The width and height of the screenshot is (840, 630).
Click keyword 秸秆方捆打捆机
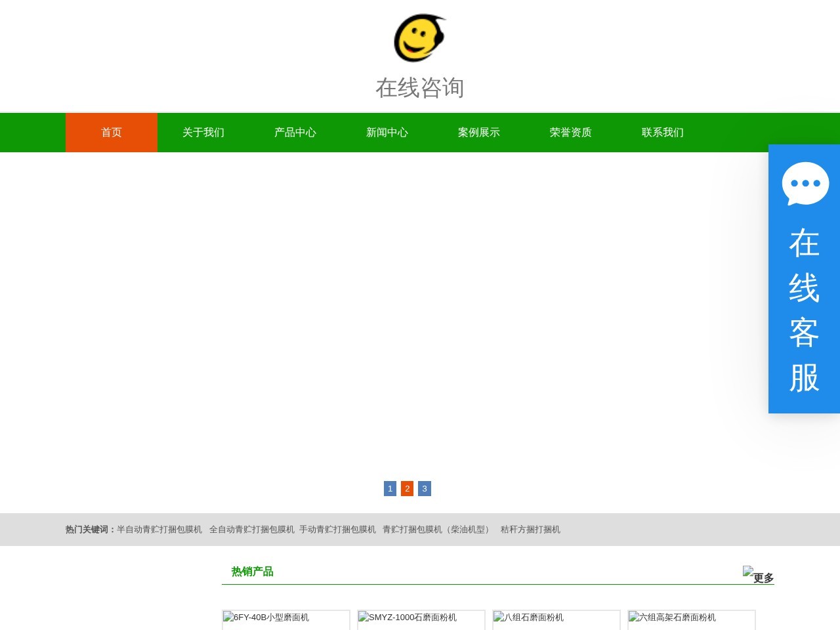[x=530, y=530]
